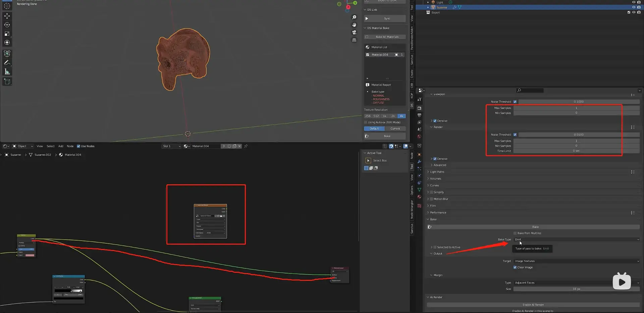Screen dimensions: 644x313
Task: Click the D5 Material Bake button
Action: click(385, 136)
